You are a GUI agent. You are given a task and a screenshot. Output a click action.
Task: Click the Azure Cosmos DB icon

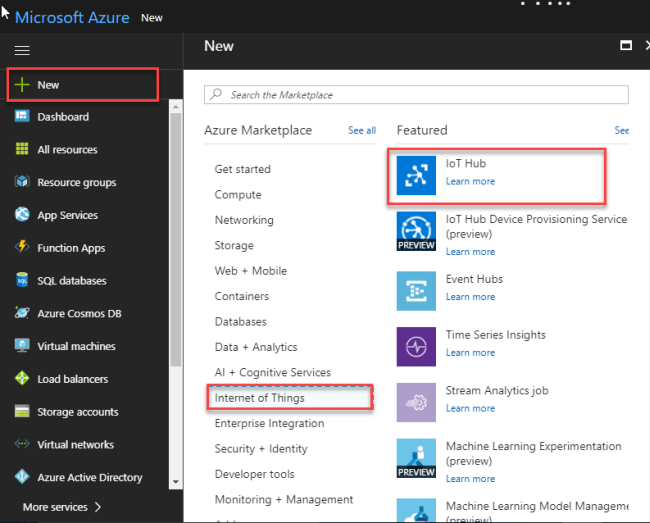coord(21,313)
